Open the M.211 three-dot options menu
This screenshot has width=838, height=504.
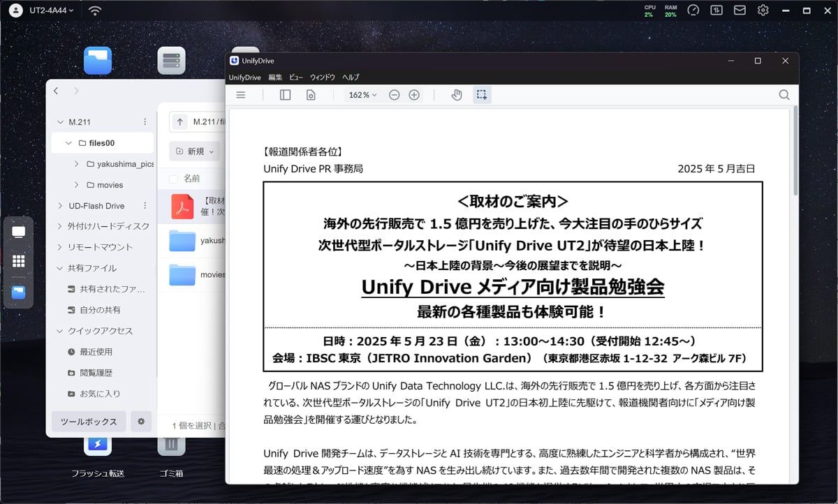point(145,122)
